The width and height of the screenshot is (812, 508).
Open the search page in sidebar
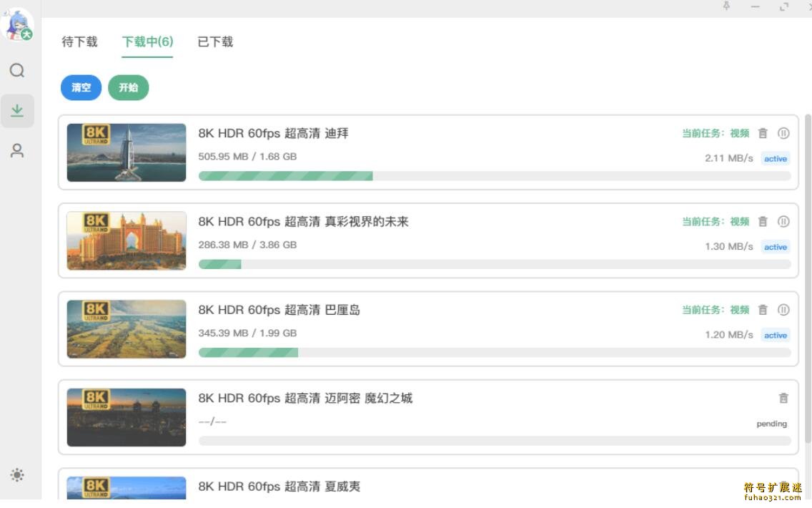[17, 70]
